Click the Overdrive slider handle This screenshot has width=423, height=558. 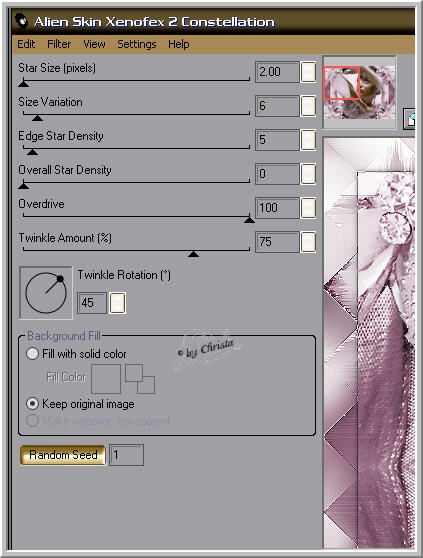tap(249, 220)
